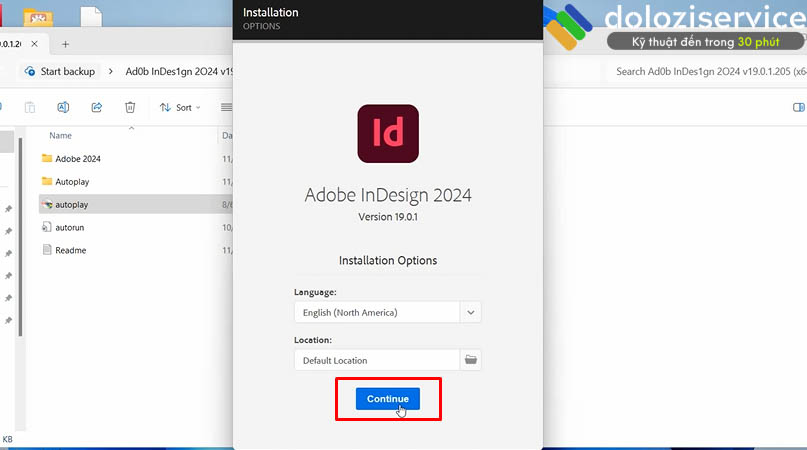
Task: Click the Rename icon in Explorer toolbar
Action: tap(63, 107)
